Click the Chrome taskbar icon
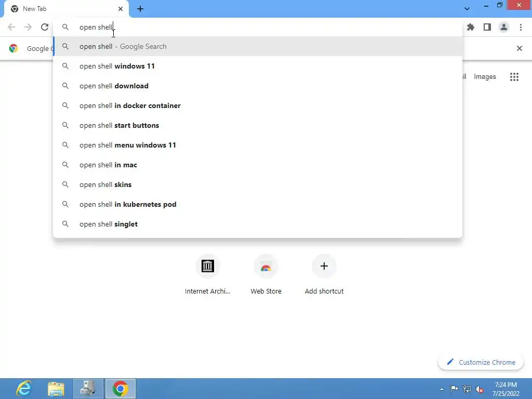Screen dimensions: 532x399 click(121, 389)
